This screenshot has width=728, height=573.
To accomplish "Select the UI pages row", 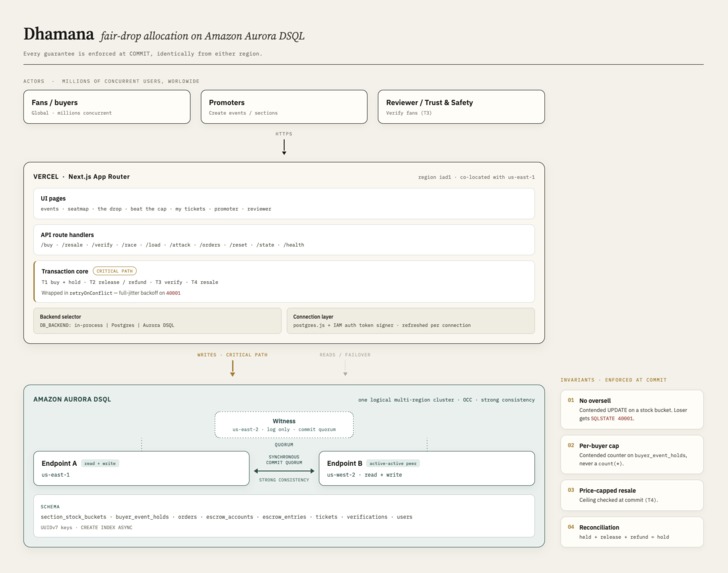I will (284, 203).
